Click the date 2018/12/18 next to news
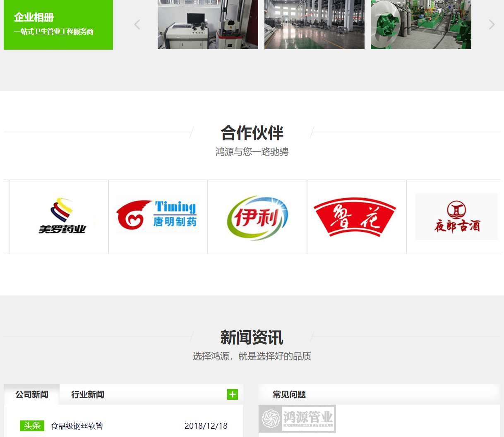504x437 pixels. 206,425
